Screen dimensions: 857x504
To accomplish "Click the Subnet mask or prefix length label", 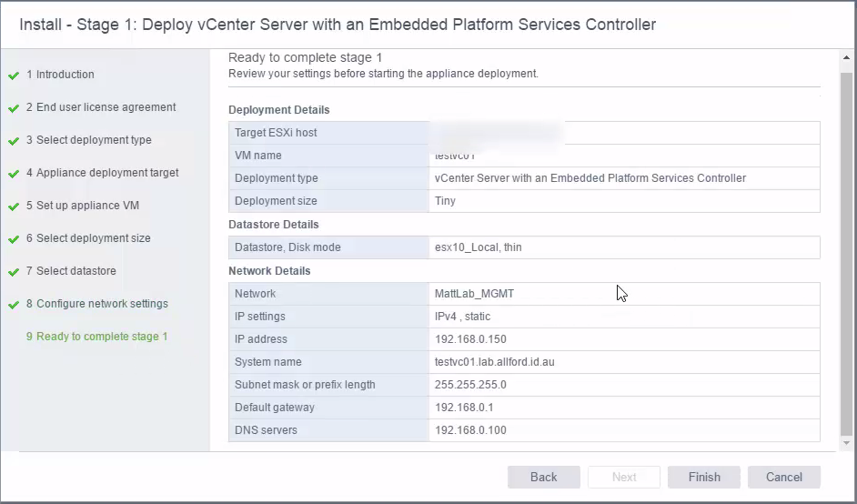I will click(x=305, y=385).
